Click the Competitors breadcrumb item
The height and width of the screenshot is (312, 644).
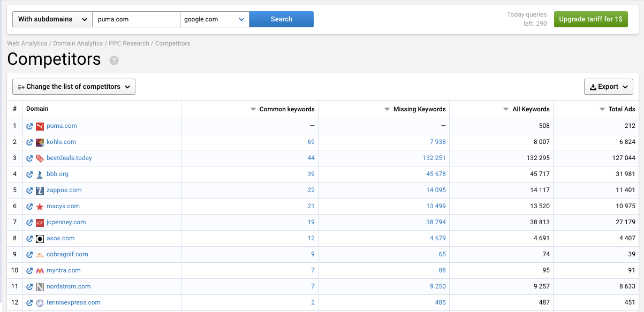(x=172, y=43)
